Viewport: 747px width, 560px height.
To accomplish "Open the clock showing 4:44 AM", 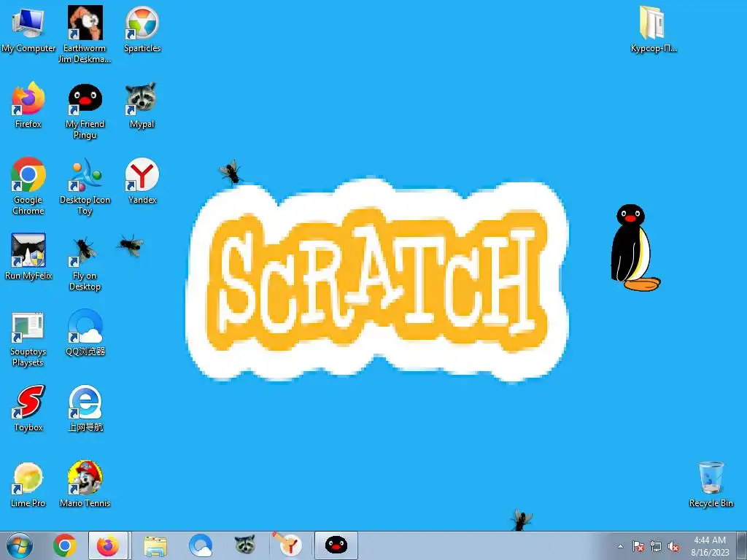I will point(710,546).
